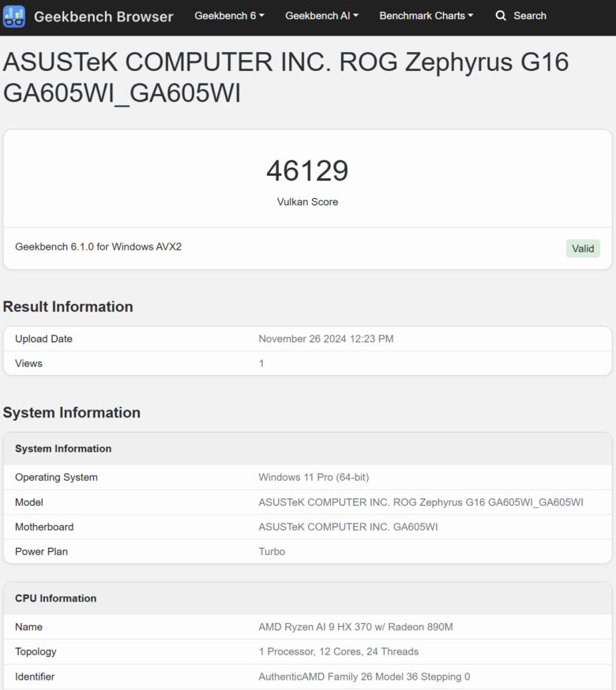616x690 pixels.
Task: Click the Valid badge
Action: coord(583,249)
